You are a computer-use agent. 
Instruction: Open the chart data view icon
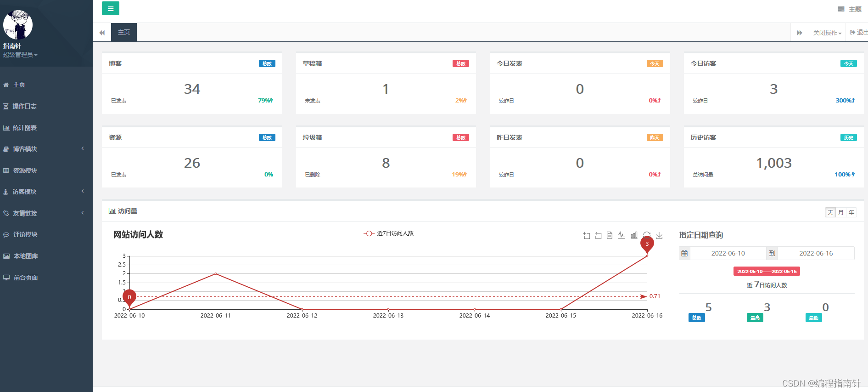pyautogui.click(x=610, y=236)
